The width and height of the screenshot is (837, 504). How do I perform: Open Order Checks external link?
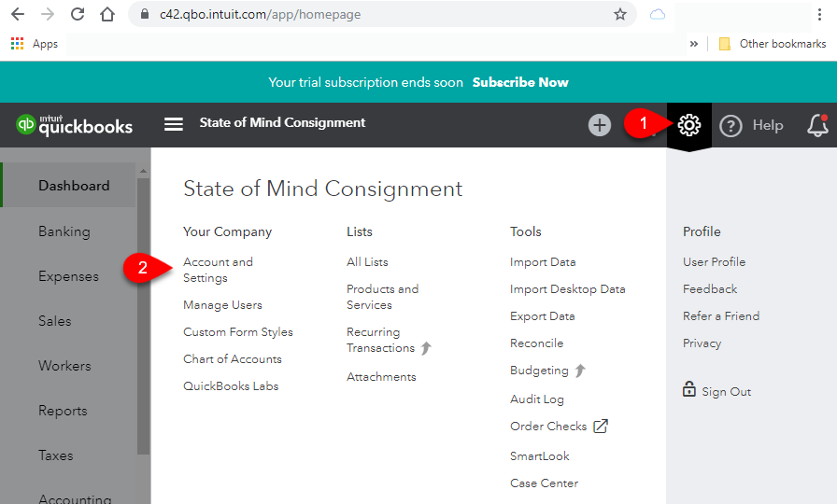(559, 427)
